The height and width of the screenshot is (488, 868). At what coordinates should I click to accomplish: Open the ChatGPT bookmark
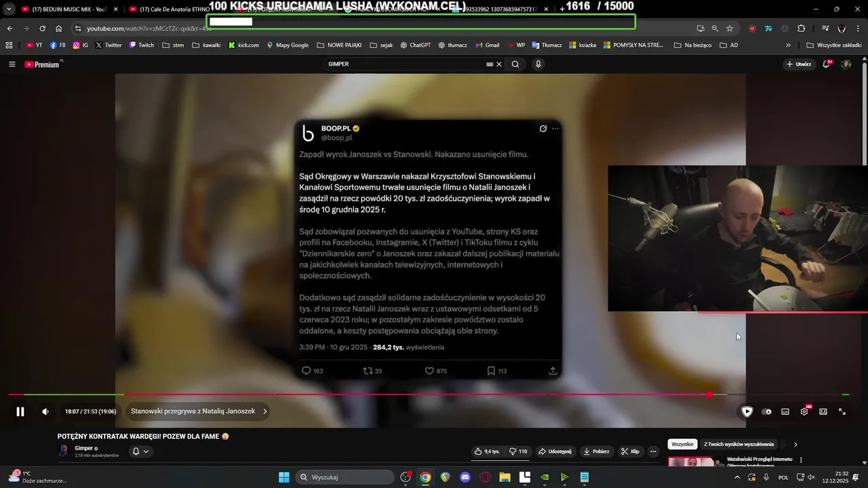pyautogui.click(x=416, y=45)
